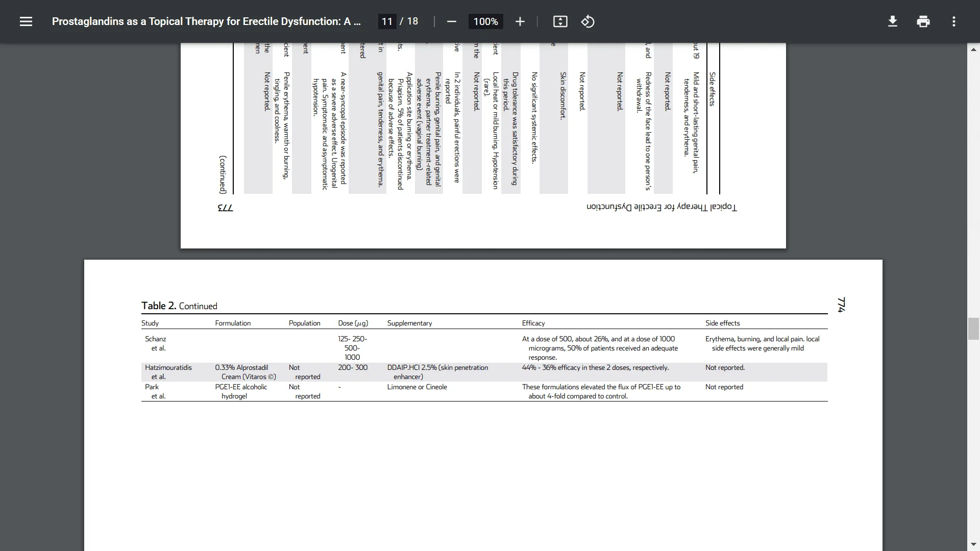
Task: Click 'Limonene or Cineole' cell
Action: [417, 387]
